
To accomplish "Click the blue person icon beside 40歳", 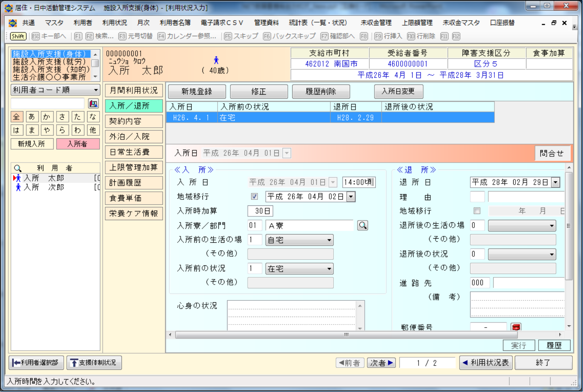I will [x=216, y=60].
